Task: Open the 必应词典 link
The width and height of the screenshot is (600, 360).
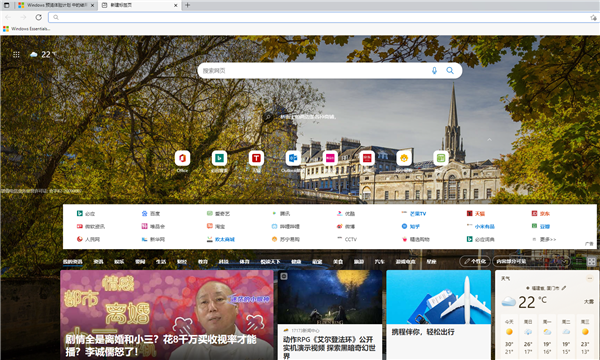Action: [x=481, y=239]
